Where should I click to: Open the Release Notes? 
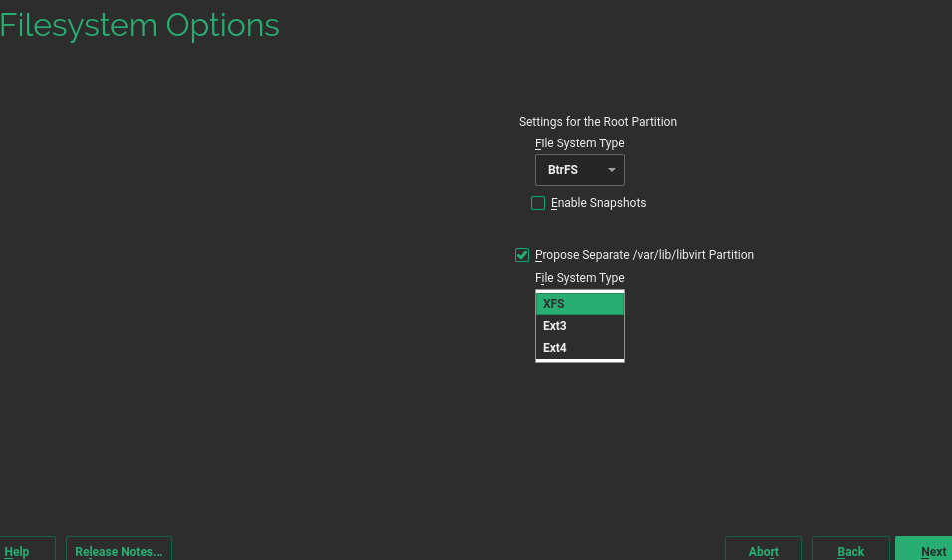(x=119, y=550)
